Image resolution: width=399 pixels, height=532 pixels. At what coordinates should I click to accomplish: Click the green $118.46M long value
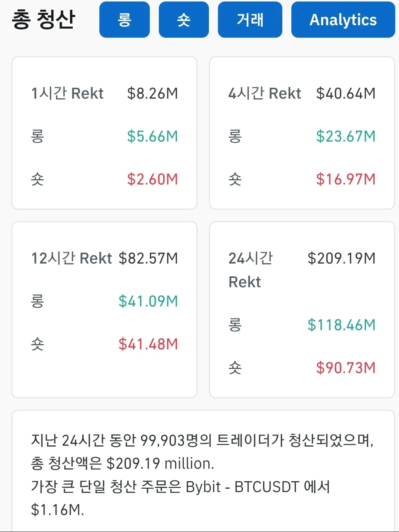pyautogui.click(x=341, y=325)
